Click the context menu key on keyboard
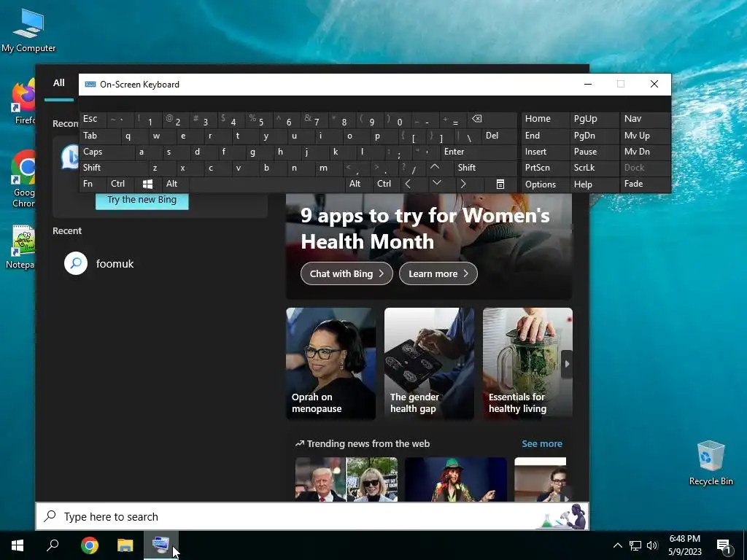The image size is (747, 560). tap(500, 184)
